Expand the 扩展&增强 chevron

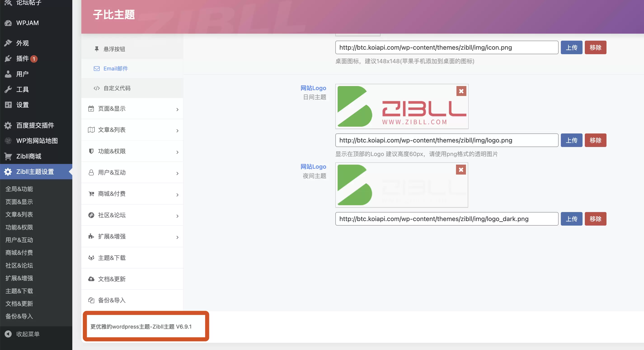(x=177, y=237)
